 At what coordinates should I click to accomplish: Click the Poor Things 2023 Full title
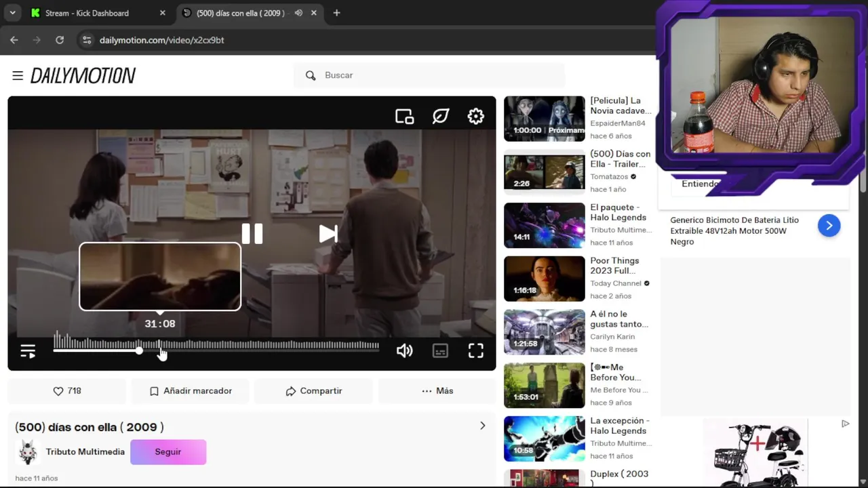[x=614, y=266]
